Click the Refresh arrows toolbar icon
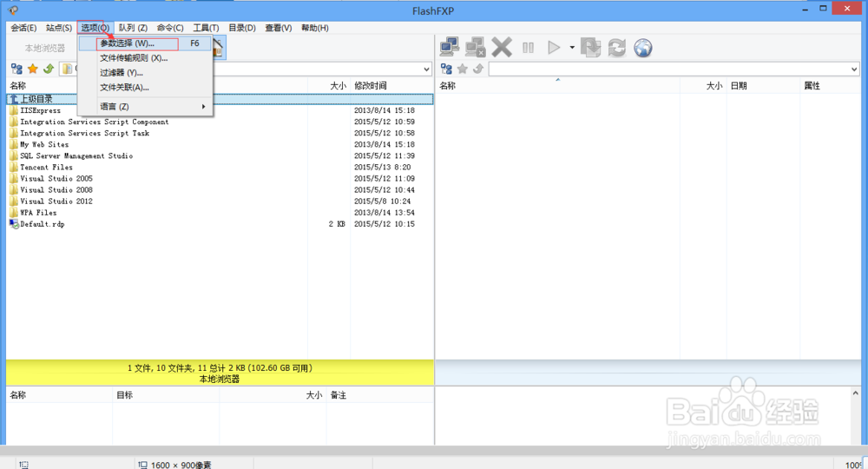868x469 pixels. (x=616, y=48)
